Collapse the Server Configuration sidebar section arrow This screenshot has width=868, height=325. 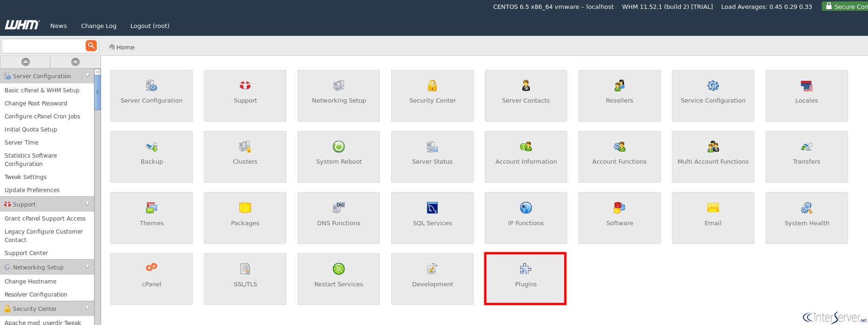(88, 76)
